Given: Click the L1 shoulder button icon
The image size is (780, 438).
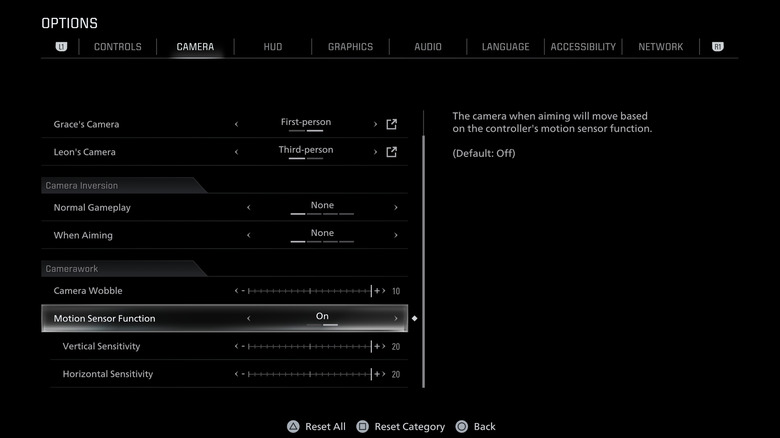Looking at the screenshot, I should click(x=61, y=47).
